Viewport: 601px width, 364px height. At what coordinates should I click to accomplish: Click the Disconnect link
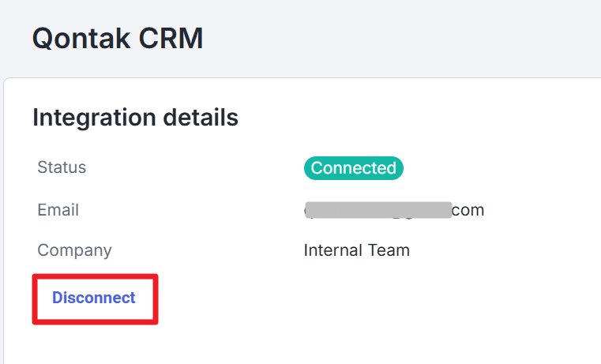(94, 298)
